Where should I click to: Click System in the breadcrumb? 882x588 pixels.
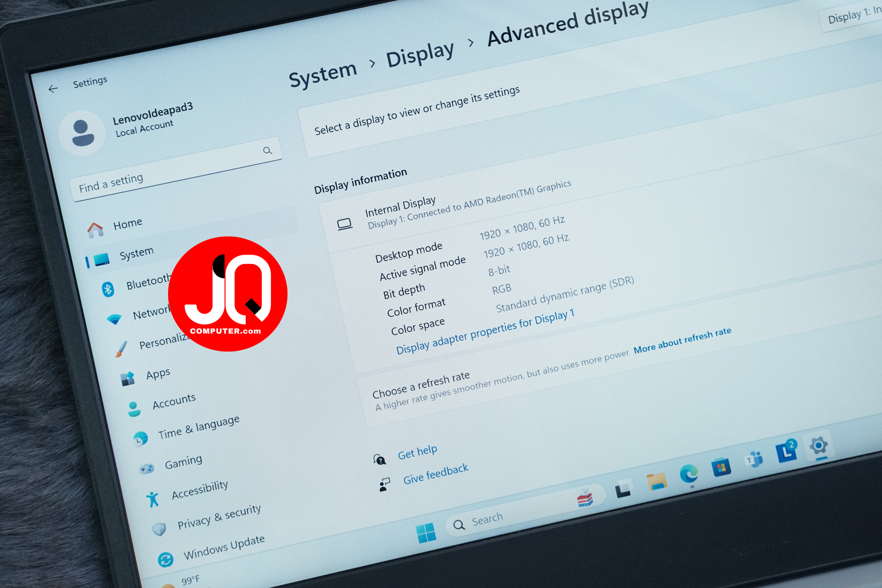[322, 75]
